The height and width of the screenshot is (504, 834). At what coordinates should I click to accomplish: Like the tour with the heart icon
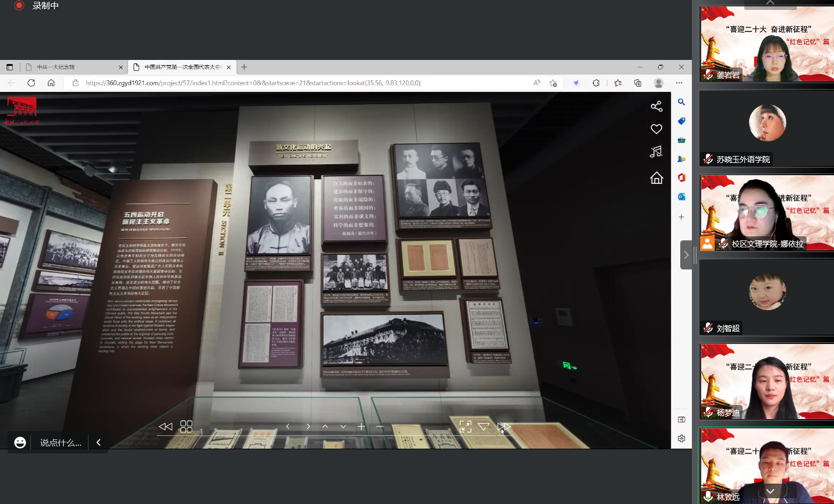coord(656,129)
